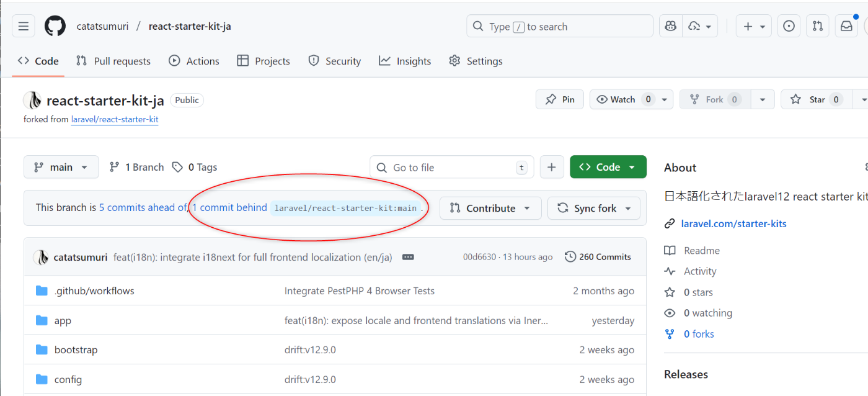This screenshot has width=868, height=396.
Task: Star the repository
Action: 817,99
